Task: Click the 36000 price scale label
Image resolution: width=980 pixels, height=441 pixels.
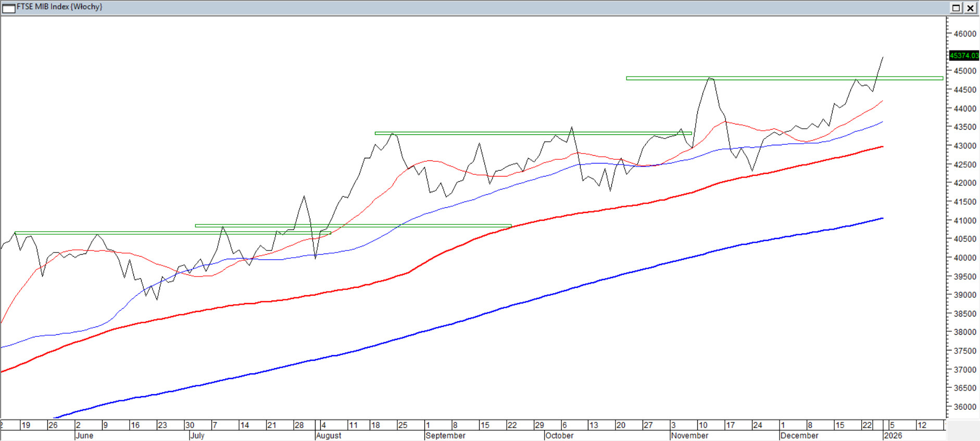Action: (964, 407)
